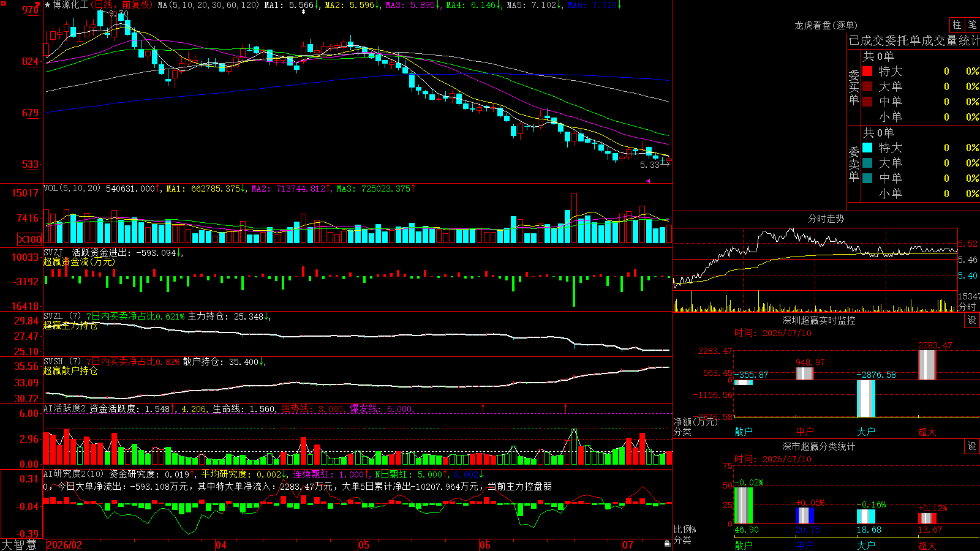The width and height of the screenshot is (980, 551).
Task: Click the 大户 bar labeled -2876.58
Action: point(866,399)
